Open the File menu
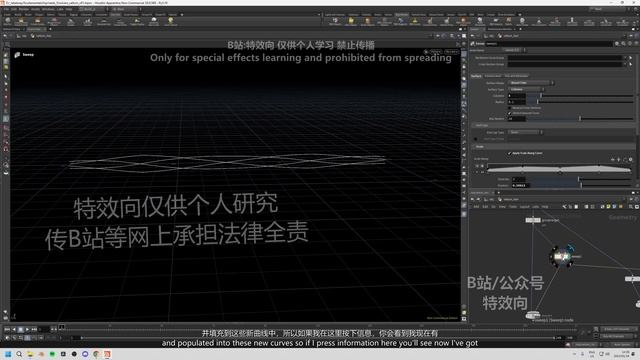640x360 pixels. (6, 9)
